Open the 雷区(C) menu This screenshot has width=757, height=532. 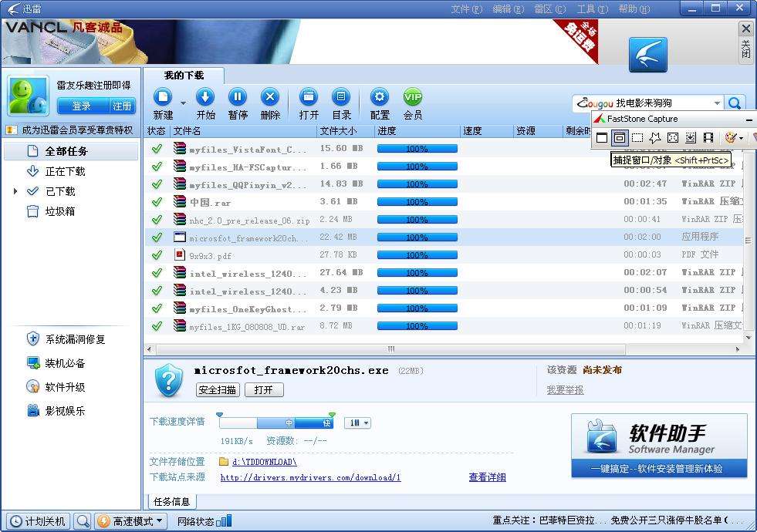tap(550, 8)
